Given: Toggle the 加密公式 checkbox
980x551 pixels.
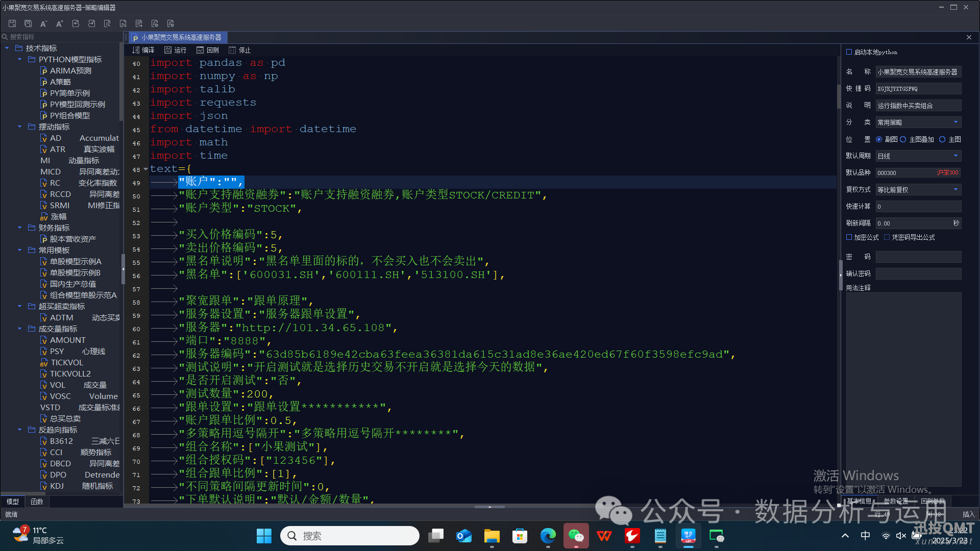Looking at the screenshot, I should coord(849,237).
